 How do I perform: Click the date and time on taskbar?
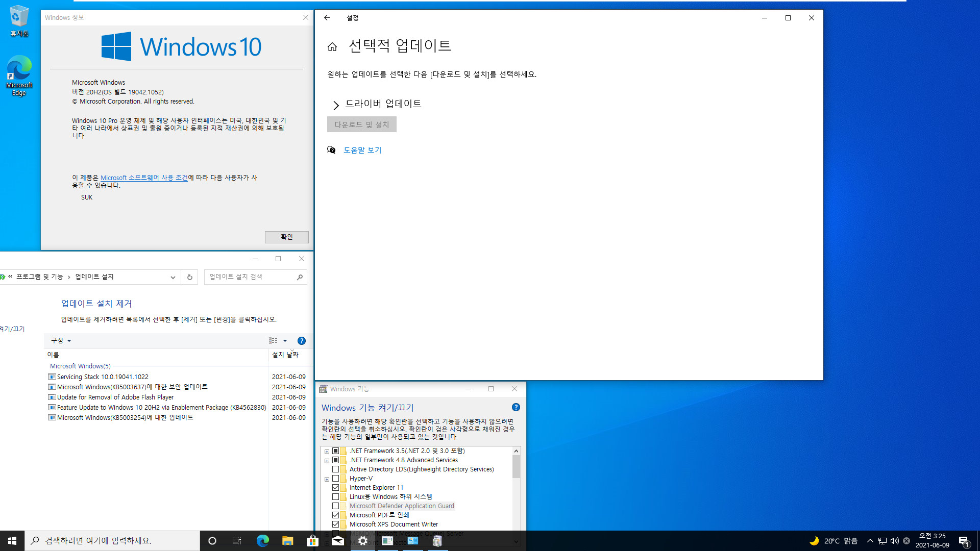932,541
